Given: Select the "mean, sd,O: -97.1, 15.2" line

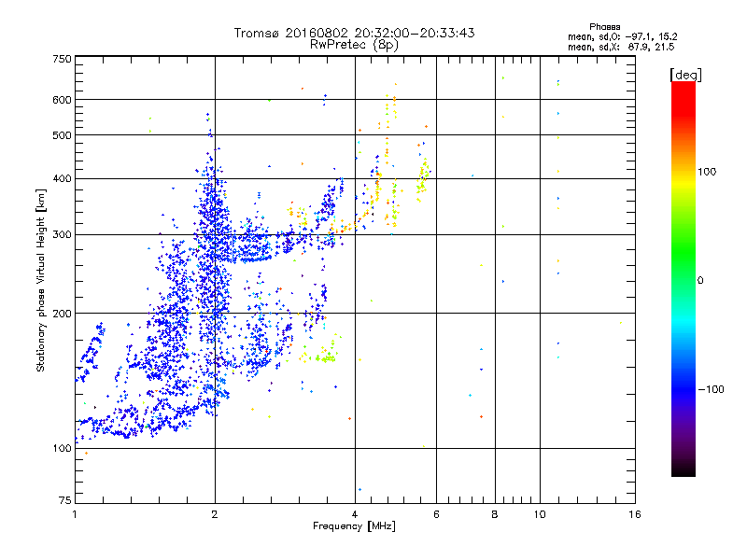Looking at the screenshot, I should pyautogui.click(x=622, y=36).
